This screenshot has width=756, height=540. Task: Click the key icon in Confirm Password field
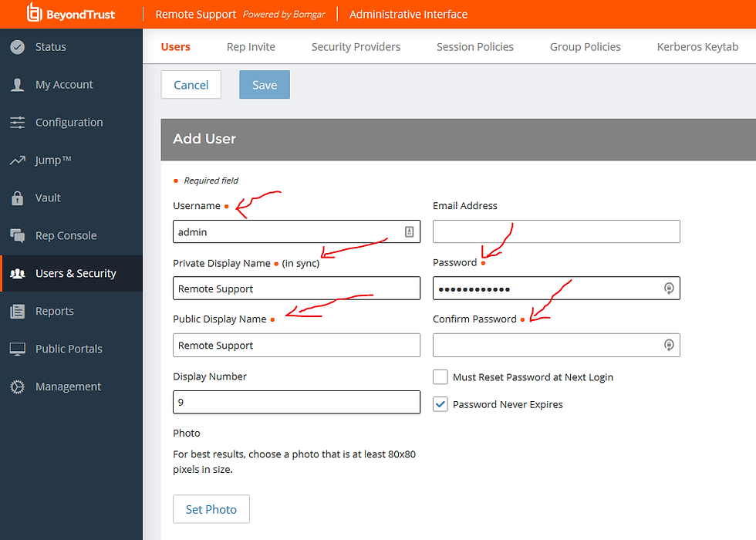tap(669, 346)
